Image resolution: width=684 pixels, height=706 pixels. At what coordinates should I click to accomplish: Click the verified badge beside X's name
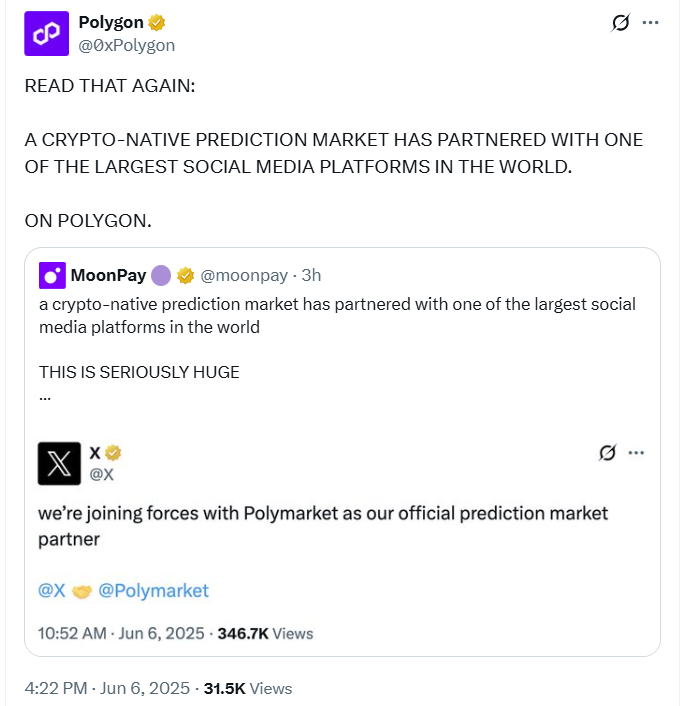click(115, 453)
